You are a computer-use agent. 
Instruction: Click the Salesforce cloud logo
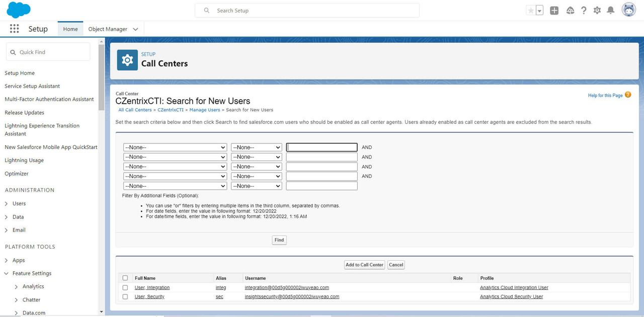pyautogui.click(x=19, y=10)
